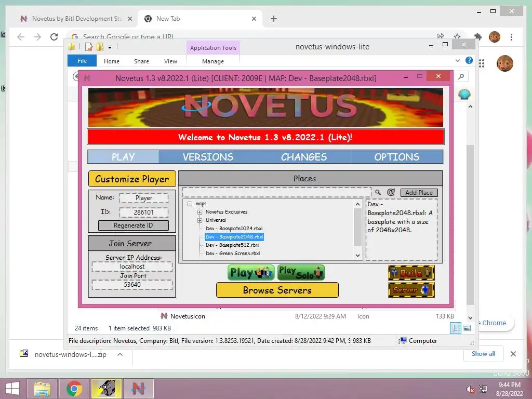Select Dev - Baseplate2048.rbxl
The image size is (532, 399).
click(234, 237)
